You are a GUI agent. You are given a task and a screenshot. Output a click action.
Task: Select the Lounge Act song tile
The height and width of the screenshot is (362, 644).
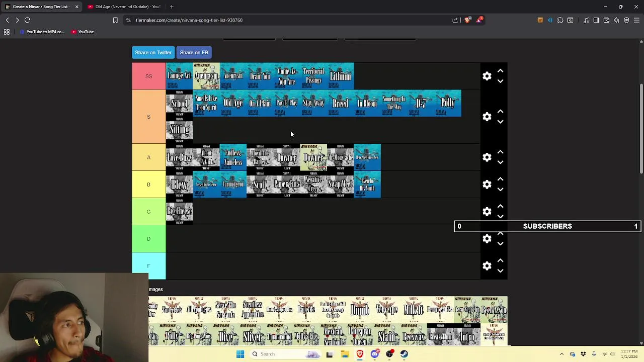180,76
